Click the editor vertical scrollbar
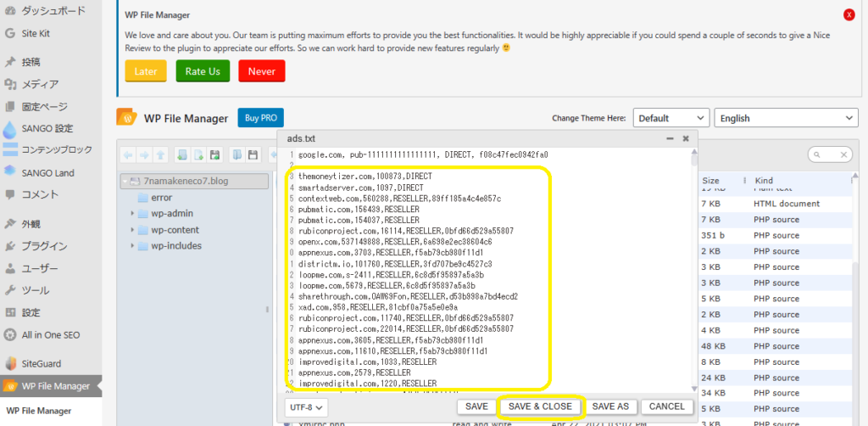The width and height of the screenshot is (868, 426). tap(694, 160)
